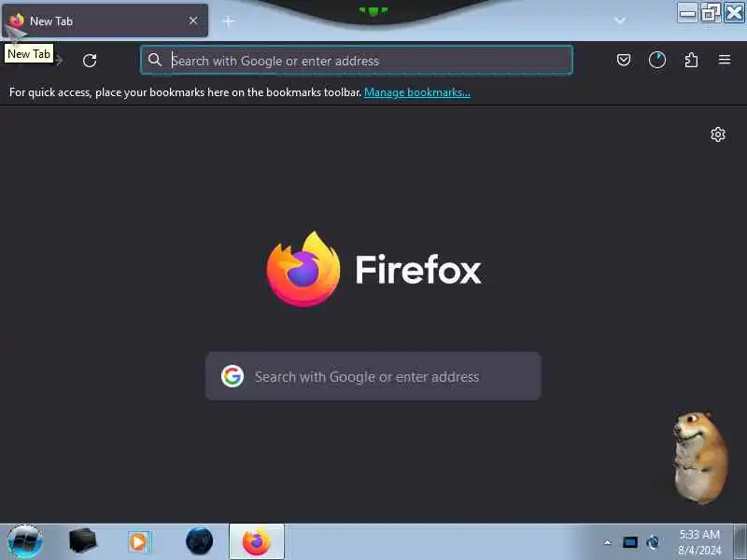The height and width of the screenshot is (560, 747).
Task: Open the Manage bookmarks link
Action: click(417, 92)
